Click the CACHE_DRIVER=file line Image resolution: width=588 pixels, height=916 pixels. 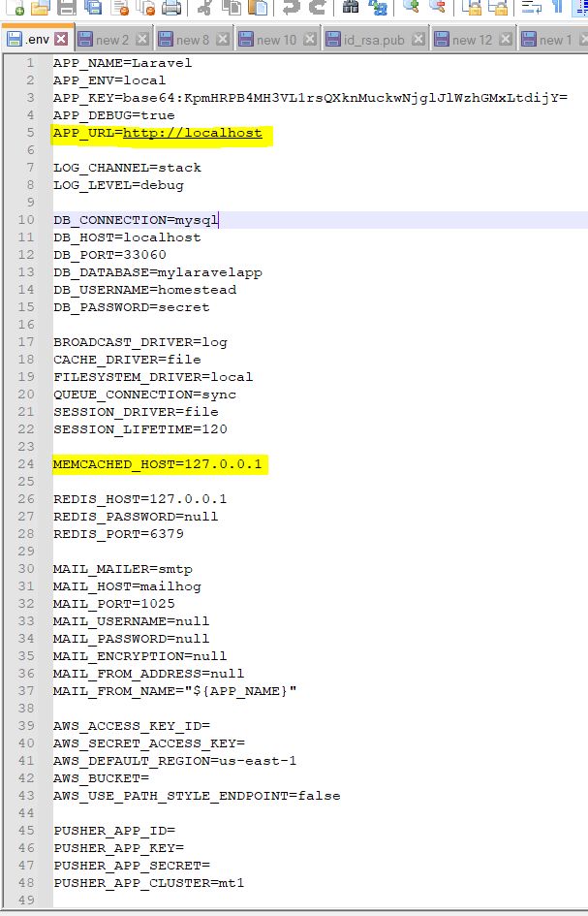(127, 360)
